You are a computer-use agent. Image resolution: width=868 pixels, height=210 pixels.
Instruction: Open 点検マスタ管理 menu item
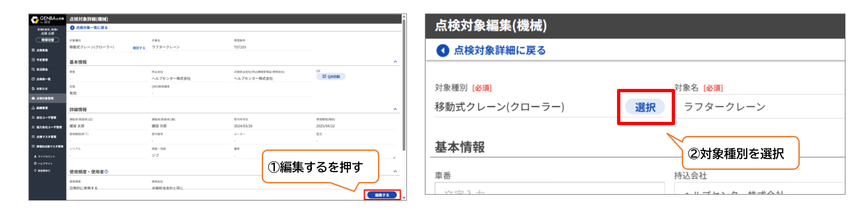(47, 137)
